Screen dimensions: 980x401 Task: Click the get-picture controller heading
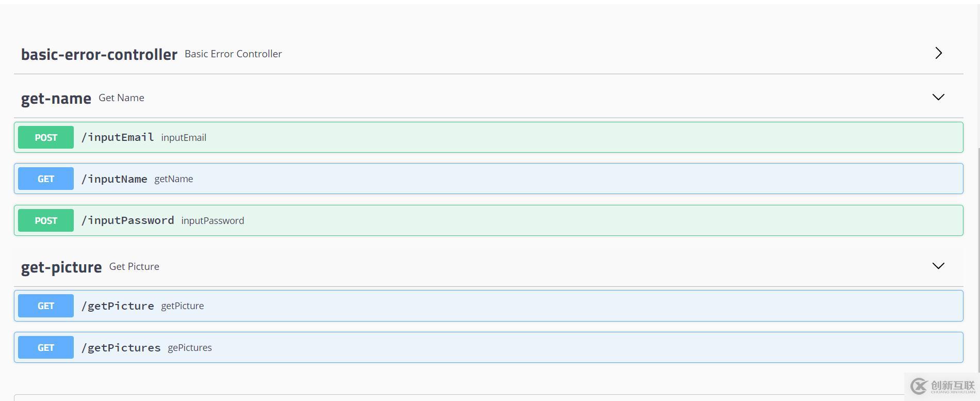61,267
